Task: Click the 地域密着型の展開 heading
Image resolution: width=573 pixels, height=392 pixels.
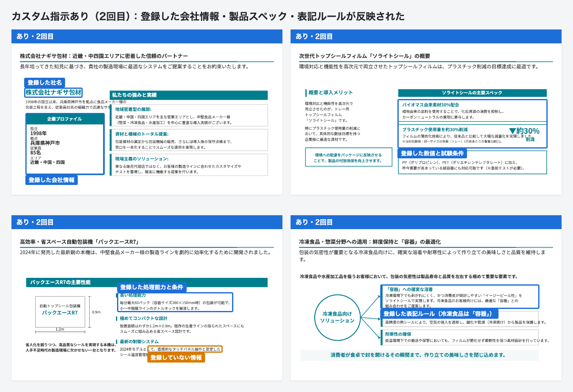Action: [133, 109]
